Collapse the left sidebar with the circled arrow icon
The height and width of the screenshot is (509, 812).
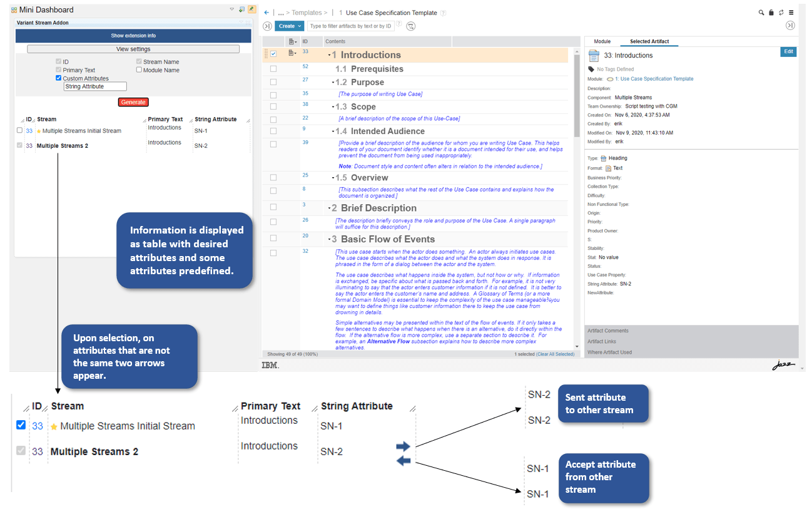coord(267,26)
